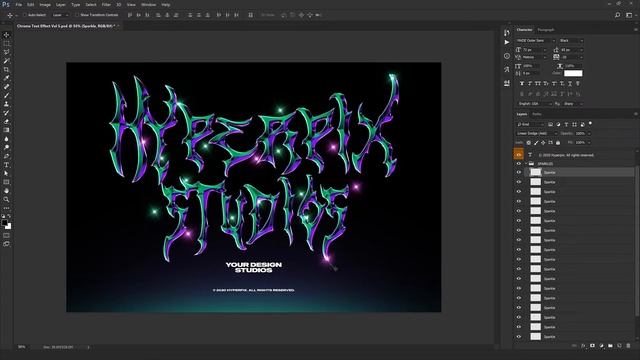Select the Magic Wand tool

click(x=6, y=60)
